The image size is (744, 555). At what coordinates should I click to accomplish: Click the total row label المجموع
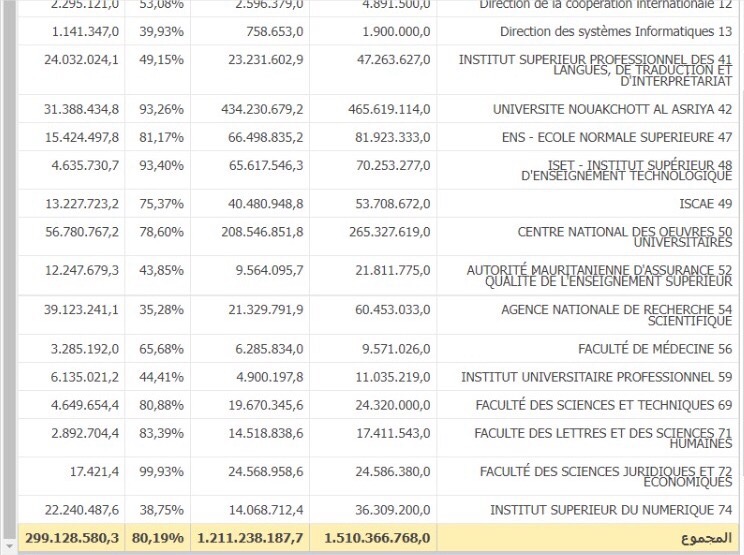(707, 538)
